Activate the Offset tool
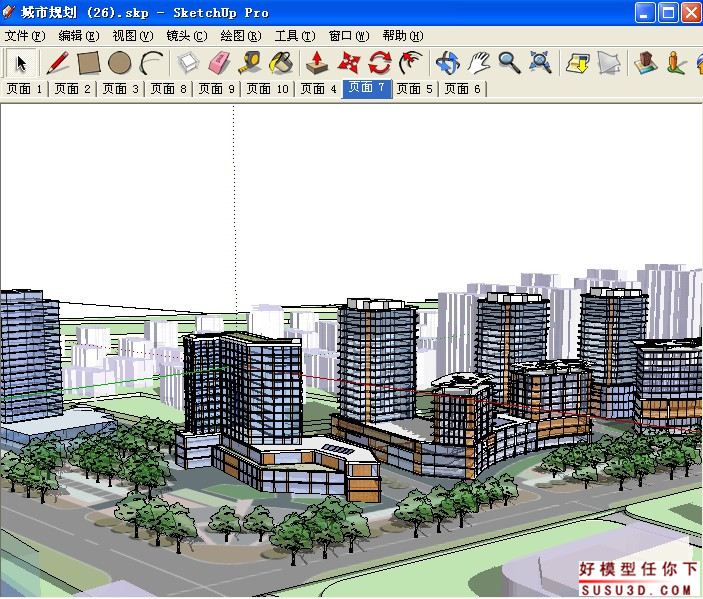 coord(411,63)
